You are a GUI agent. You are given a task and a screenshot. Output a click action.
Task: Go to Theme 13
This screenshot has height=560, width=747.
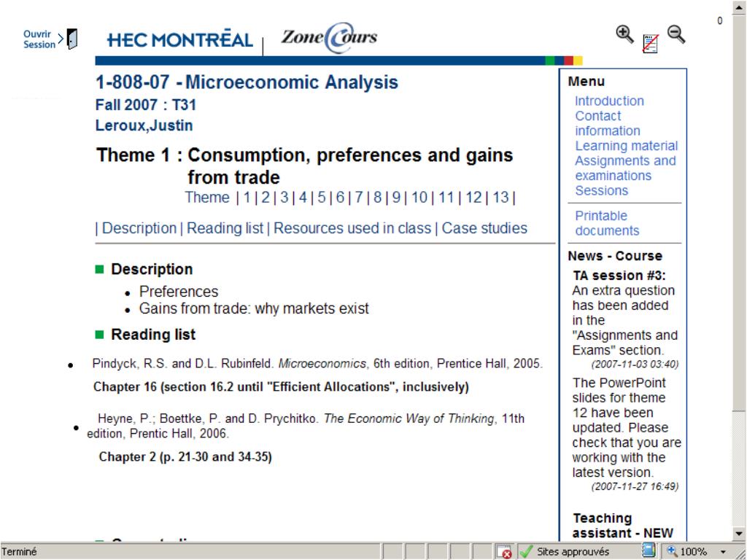pos(500,197)
